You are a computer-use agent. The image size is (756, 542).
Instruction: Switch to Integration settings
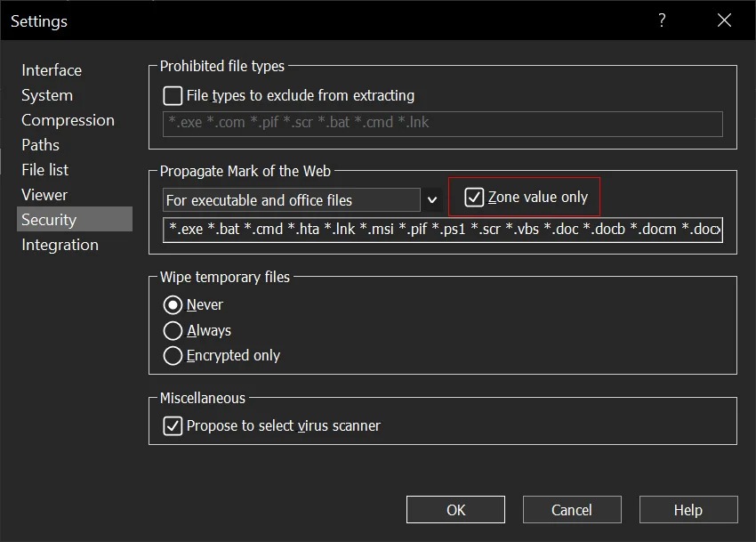[x=60, y=245]
